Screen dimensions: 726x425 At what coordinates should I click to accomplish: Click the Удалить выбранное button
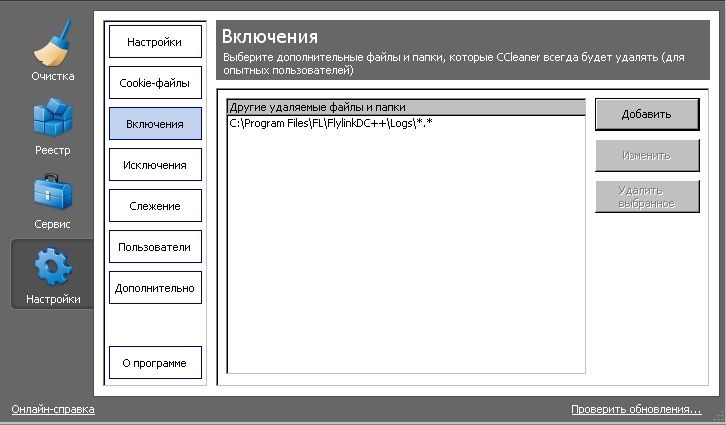645,196
